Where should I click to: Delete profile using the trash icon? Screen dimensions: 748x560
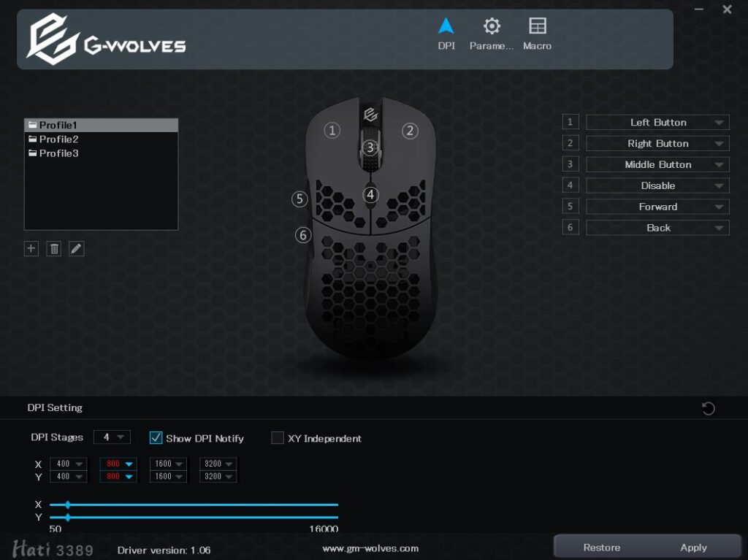tap(54, 248)
